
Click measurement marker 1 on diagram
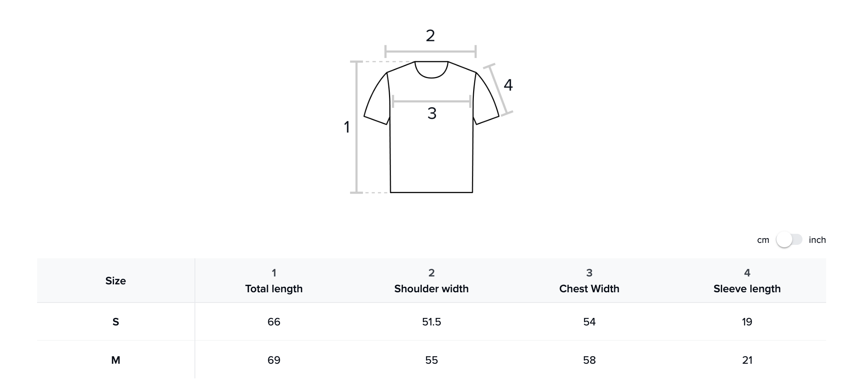(347, 127)
